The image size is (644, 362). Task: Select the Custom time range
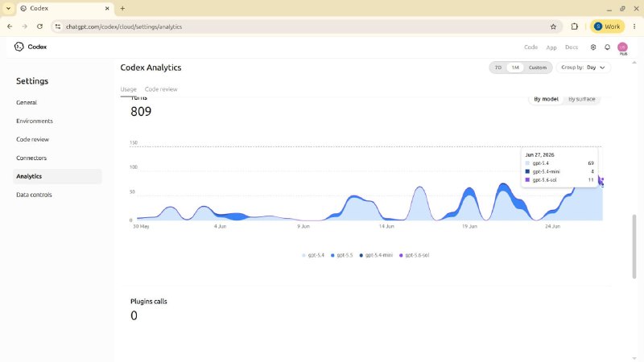click(537, 68)
